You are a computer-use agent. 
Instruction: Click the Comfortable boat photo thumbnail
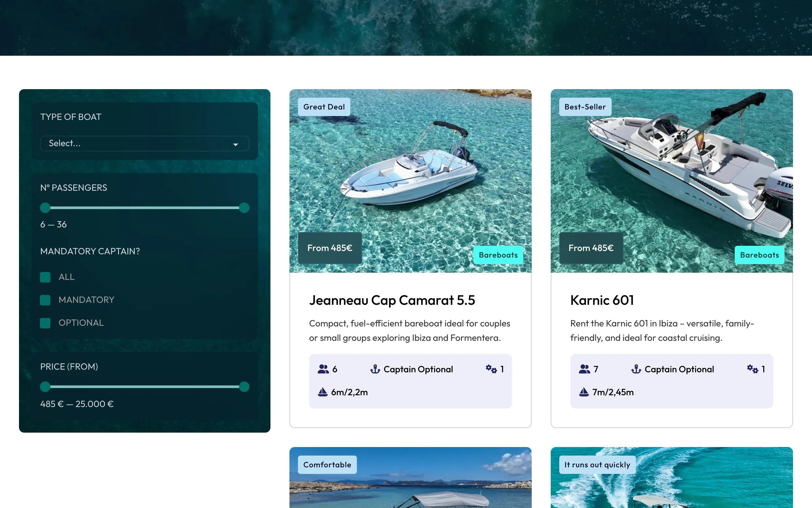[x=410, y=478]
